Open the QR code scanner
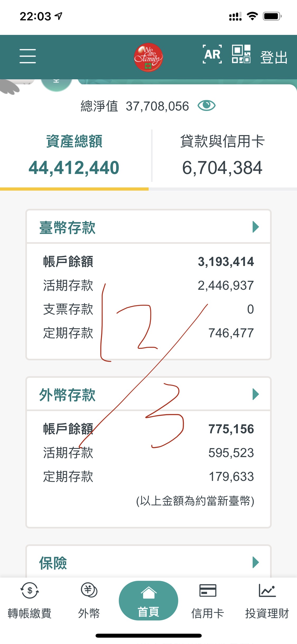297x644 pixels. (241, 54)
